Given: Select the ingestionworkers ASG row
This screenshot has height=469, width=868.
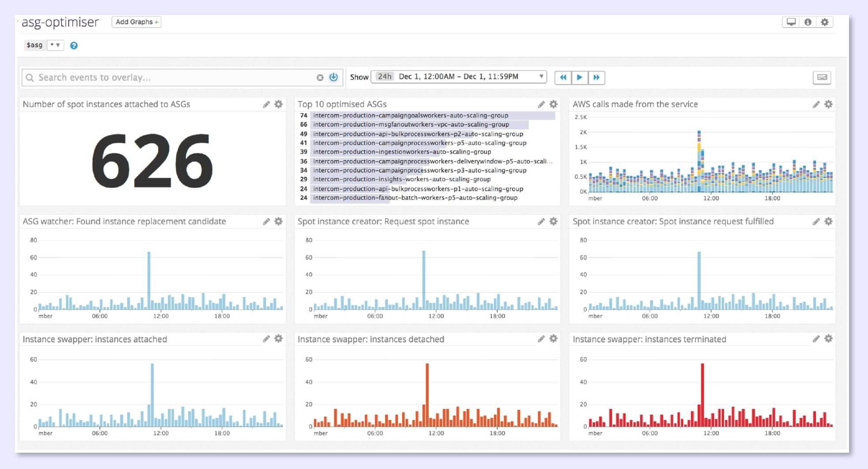Looking at the screenshot, I should coord(427,152).
